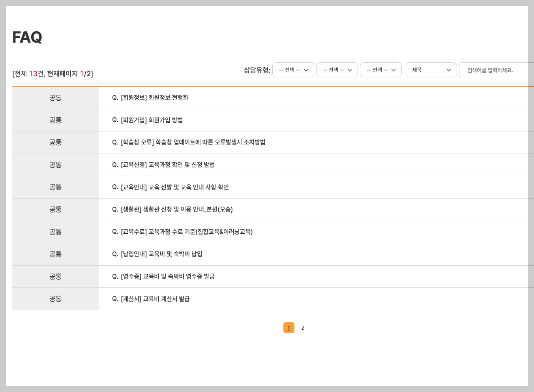The height and width of the screenshot is (392, 534).
Task: Expand the second "-- 선택 --" dropdown
Action: [337, 70]
